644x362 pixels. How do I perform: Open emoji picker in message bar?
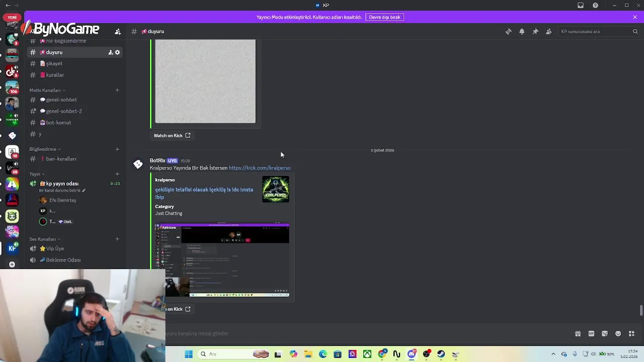point(618,333)
